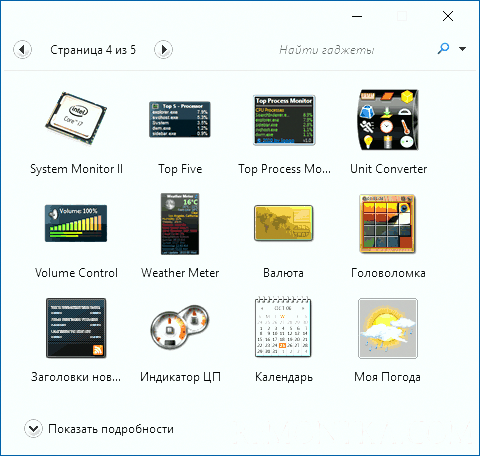This screenshot has width=480, height=456.
Task: Click the Валюта label text
Action: point(283,273)
